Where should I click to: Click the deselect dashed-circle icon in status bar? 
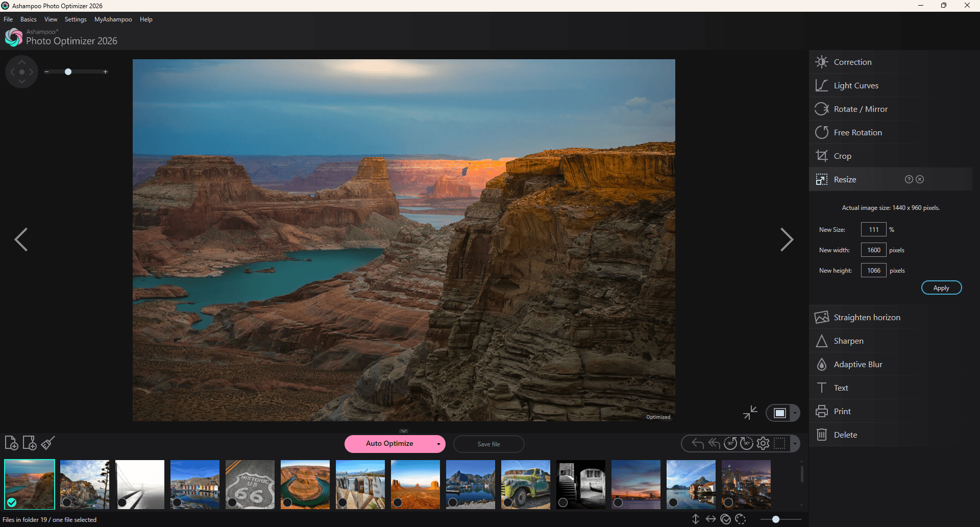tap(741, 519)
